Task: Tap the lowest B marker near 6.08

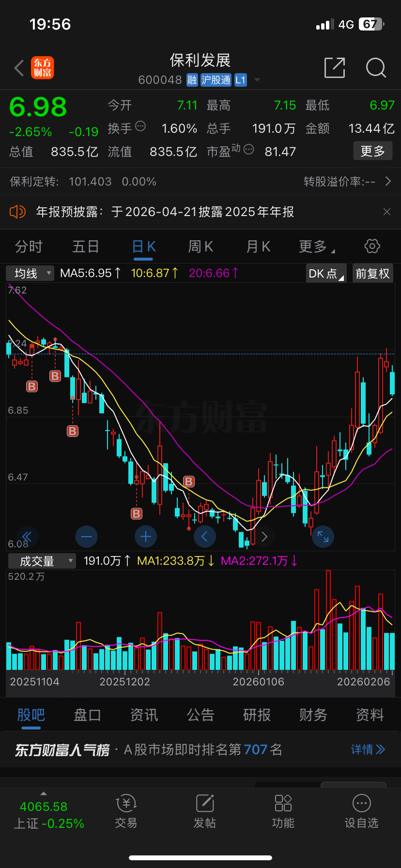Action: pyautogui.click(x=137, y=513)
